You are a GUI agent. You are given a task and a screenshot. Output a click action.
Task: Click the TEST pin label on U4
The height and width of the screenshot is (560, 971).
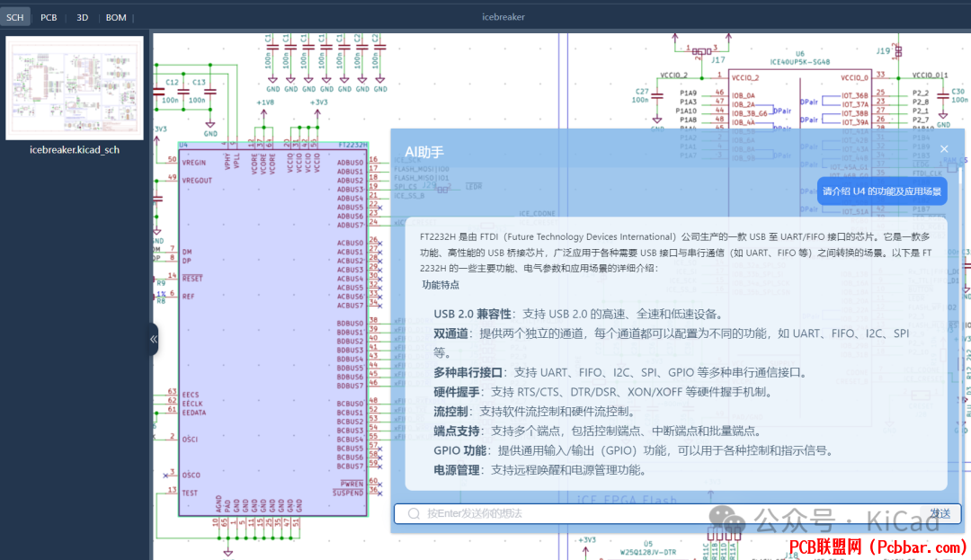[190, 493]
